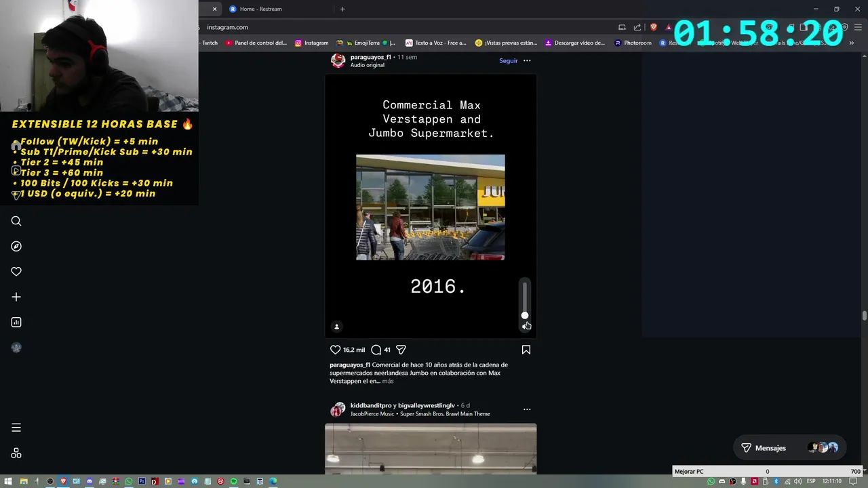
Task: Open profile avatar in Instagram sidebar
Action: pyautogui.click(x=16, y=348)
